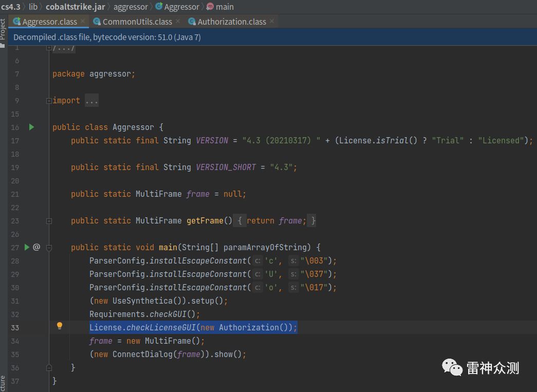Switch to the Aggressor.class tab
This screenshot has width=537, height=392.
(x=50, y=22)
